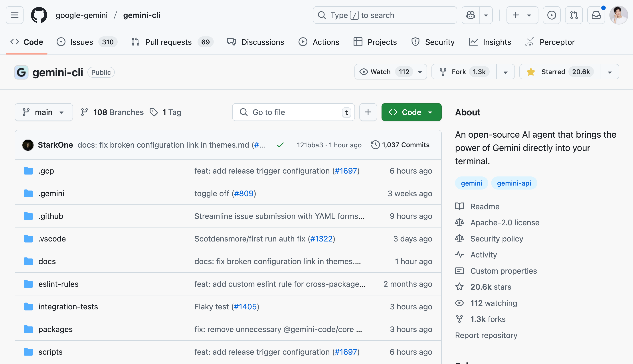
Task: Open the green Code dropdown
Action: tap(411, 112)
